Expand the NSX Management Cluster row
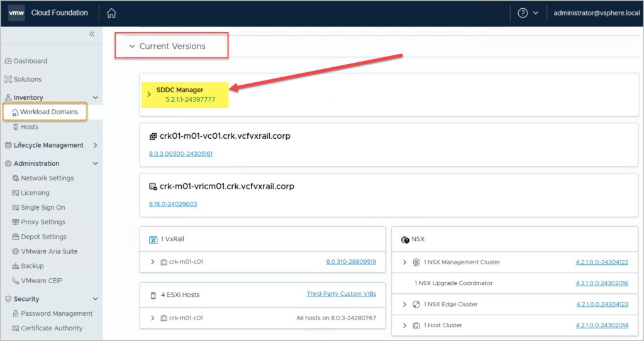The width and height of the screenshot is (644, 341). click(x=404, y=263)
